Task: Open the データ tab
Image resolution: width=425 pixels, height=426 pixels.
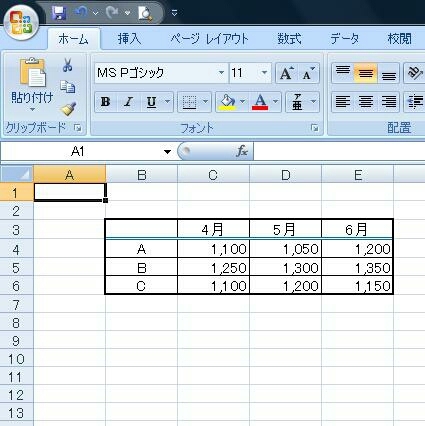Action: (x=345, y=39)
